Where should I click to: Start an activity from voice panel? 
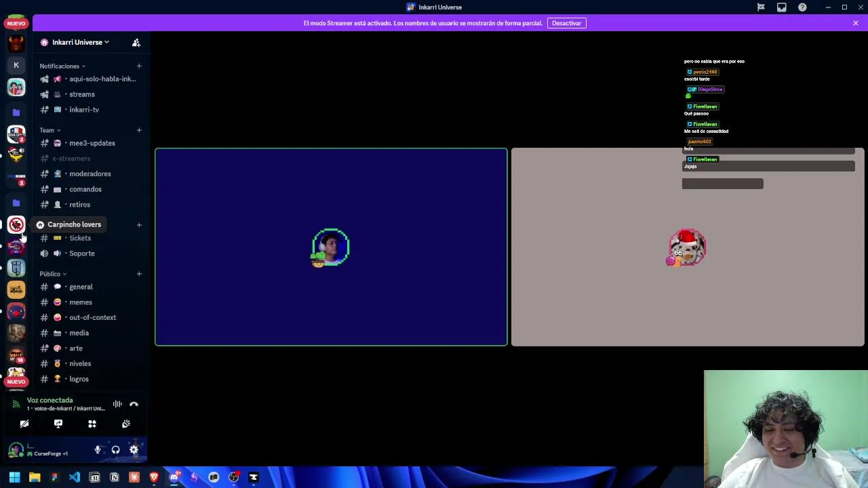[92, 424]
